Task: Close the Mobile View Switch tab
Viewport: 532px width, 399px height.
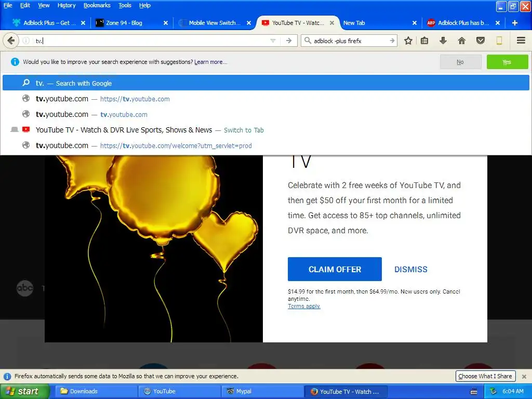Action: [x=249, y=23]
